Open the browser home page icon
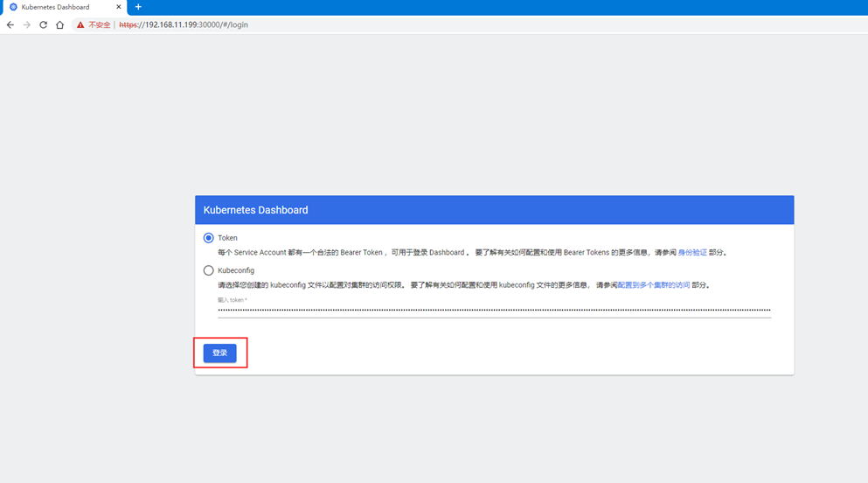Screen dimensions: 868x483 coord(59,24)
